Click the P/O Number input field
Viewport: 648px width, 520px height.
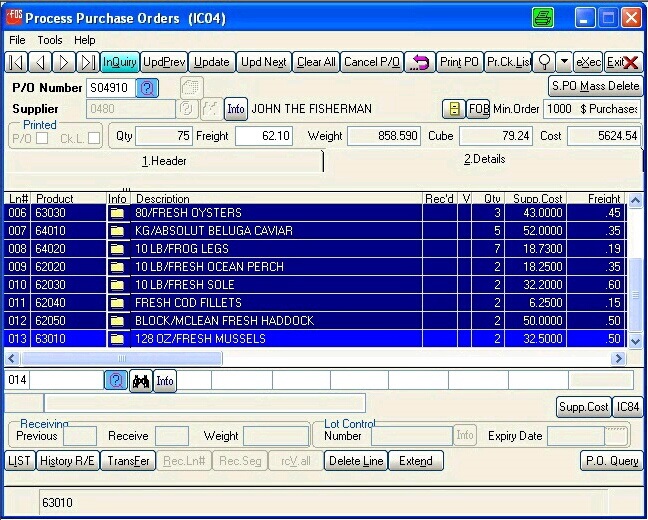pyautogui.click(x=111, y=88)
